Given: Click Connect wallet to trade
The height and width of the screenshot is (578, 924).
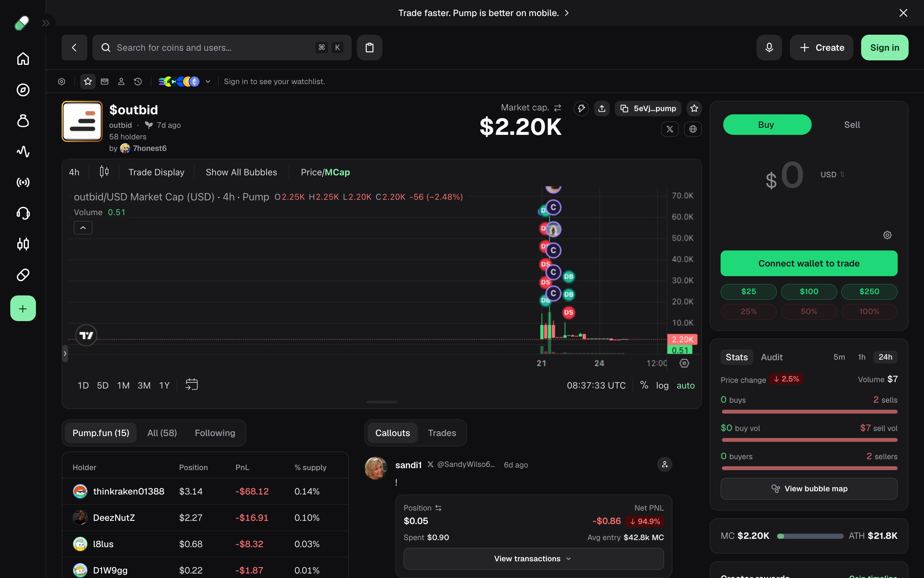Looking at the screenshot, I should [809, 263].
